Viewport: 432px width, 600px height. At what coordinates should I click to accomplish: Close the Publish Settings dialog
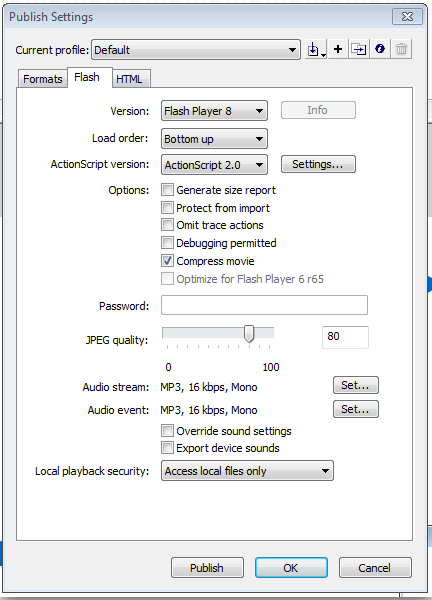408,16
